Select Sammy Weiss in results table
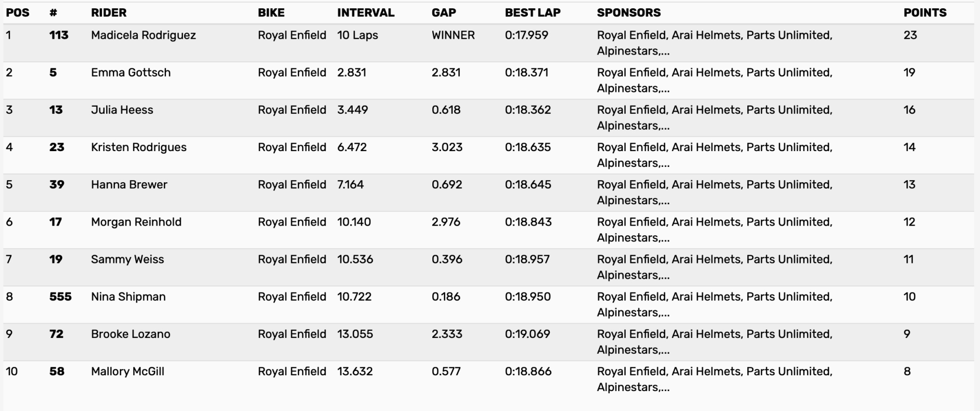The image size is (980, 411). pos(128,259)
